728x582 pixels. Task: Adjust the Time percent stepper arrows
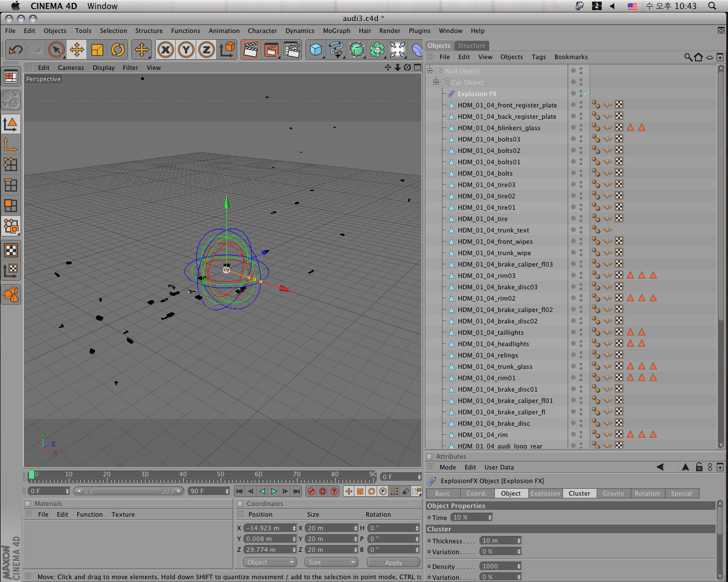click(x=490, y=517)
